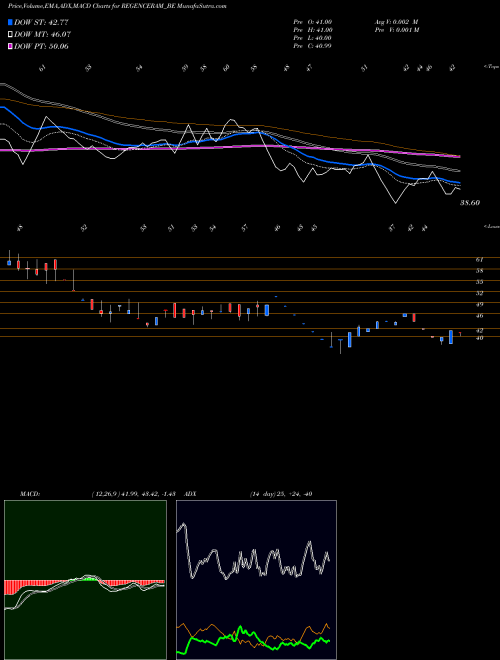This screenshot has height=660, width=500.
Task: Click the 40 price axis label
Action: tap(479, 338)
